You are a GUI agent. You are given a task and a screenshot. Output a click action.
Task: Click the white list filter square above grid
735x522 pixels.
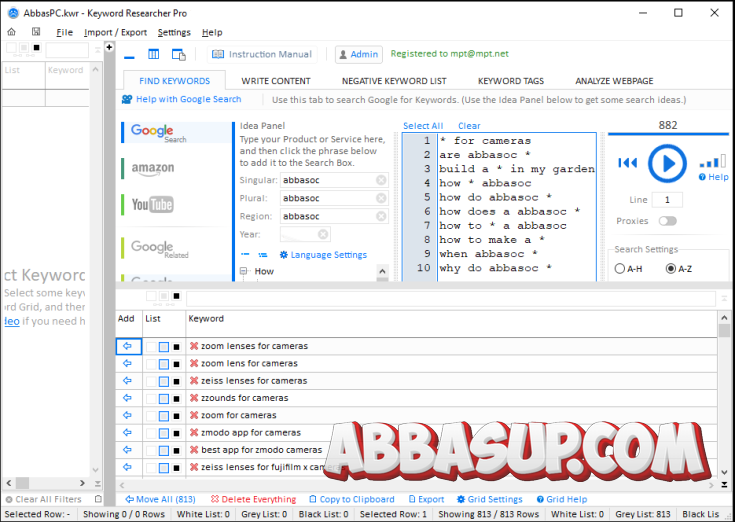click(151, 296)
